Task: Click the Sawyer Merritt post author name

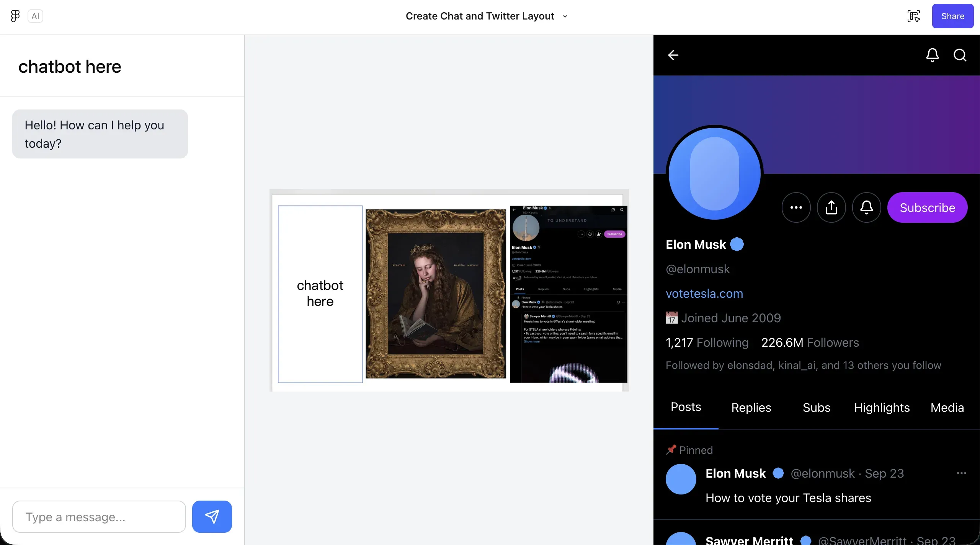Action: coord(750,540)
